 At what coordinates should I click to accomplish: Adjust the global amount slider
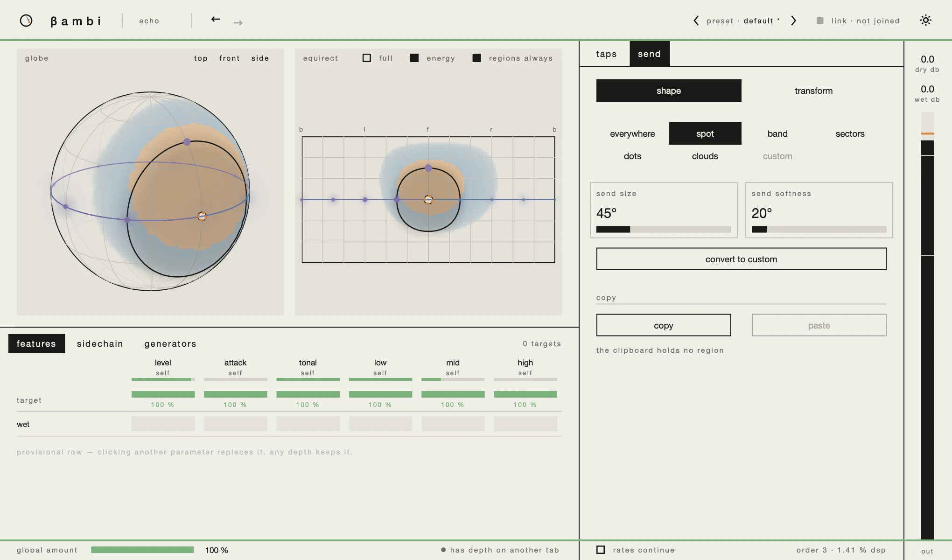142,550
